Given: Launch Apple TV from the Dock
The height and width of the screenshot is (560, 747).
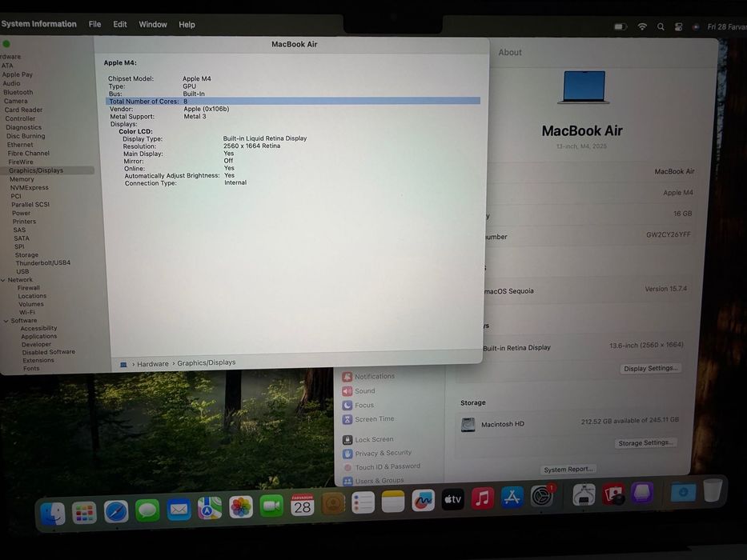Looking at the screenshot, I should click(452, 499).
